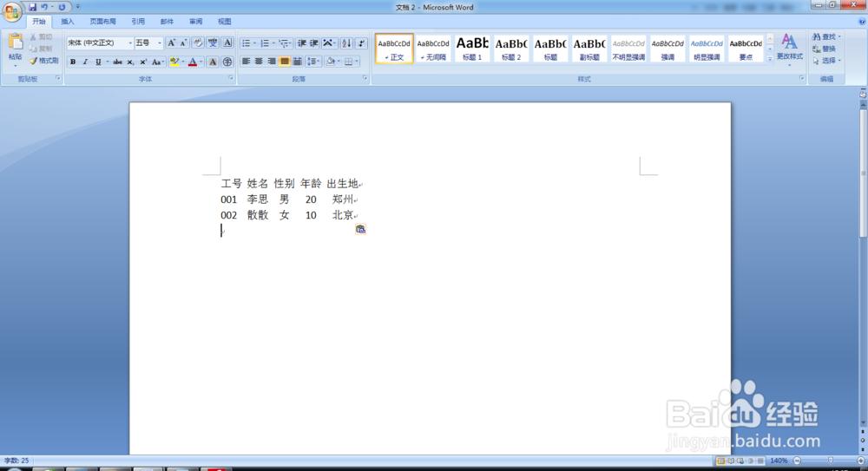Toggle strikethrough formatting
This screenshot has width=868, height=471.
coord(117,62)
